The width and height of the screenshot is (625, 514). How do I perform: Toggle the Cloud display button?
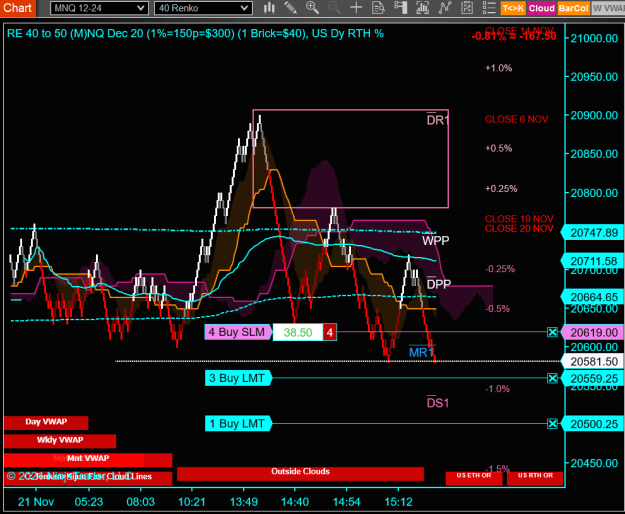click(542, 8)
